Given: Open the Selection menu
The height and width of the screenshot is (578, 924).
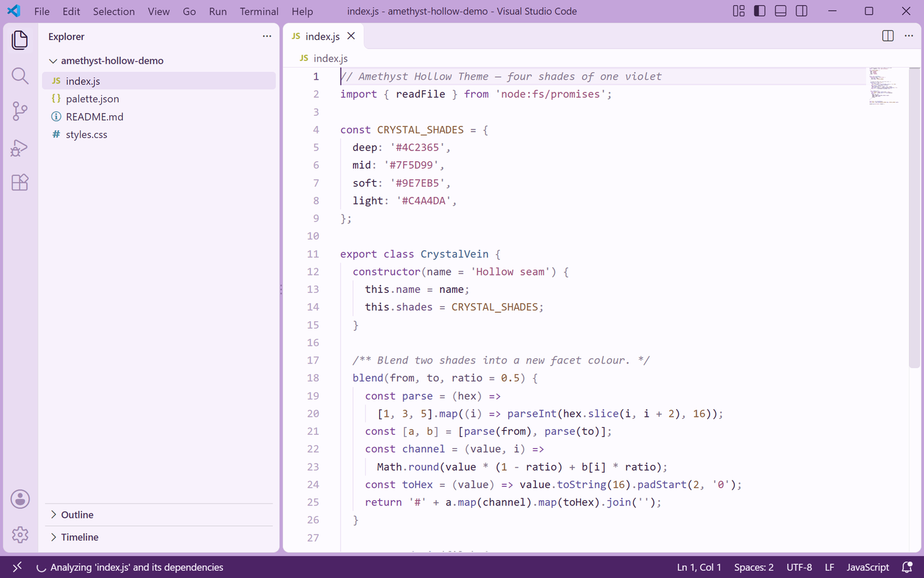Looking at the screenshot, I should (114, 12).
